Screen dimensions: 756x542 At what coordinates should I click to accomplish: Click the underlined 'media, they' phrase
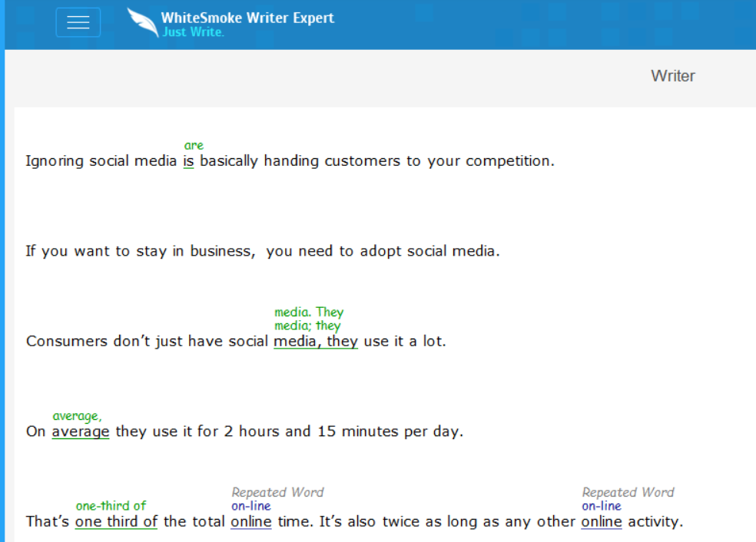[x=316, y=341]
